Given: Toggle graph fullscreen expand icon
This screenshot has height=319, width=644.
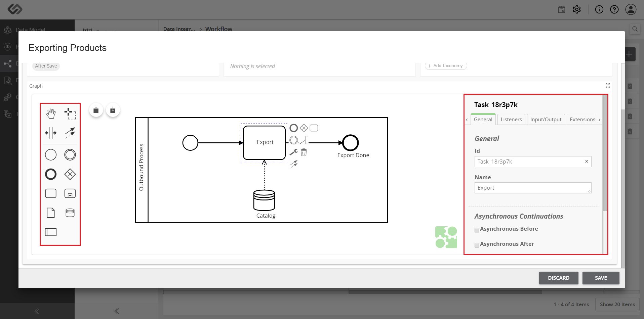Looking at the screenshot, I should [x=608, y=86].
